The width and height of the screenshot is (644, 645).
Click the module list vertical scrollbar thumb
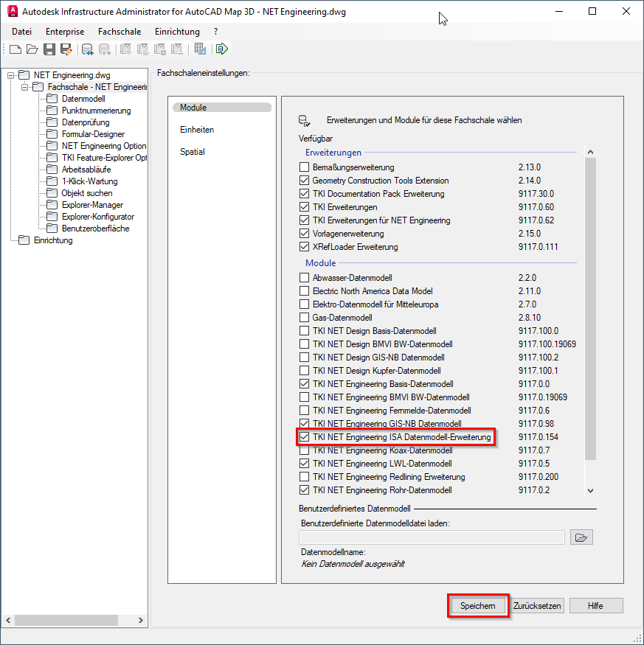[590, 309]
